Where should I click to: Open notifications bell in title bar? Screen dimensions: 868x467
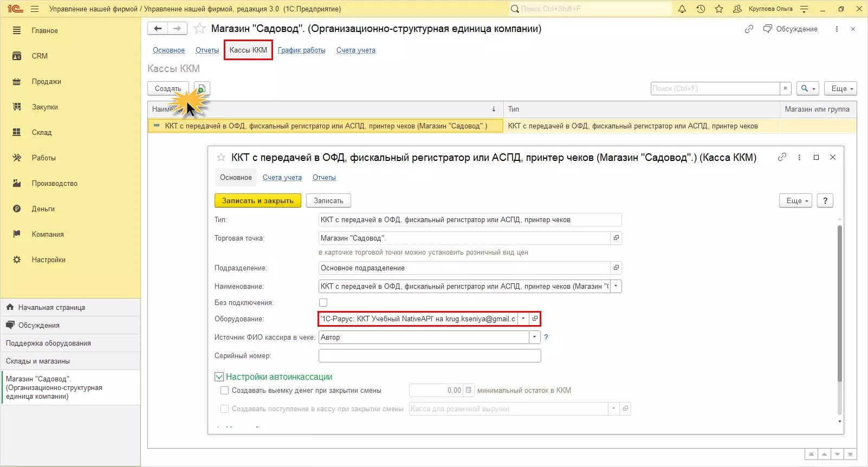point(682,9)
